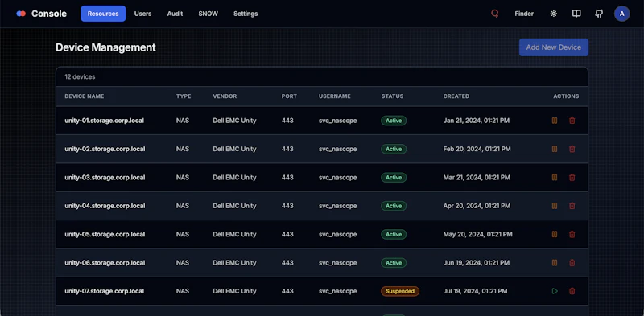Click the Actions column header

point(566,96)
